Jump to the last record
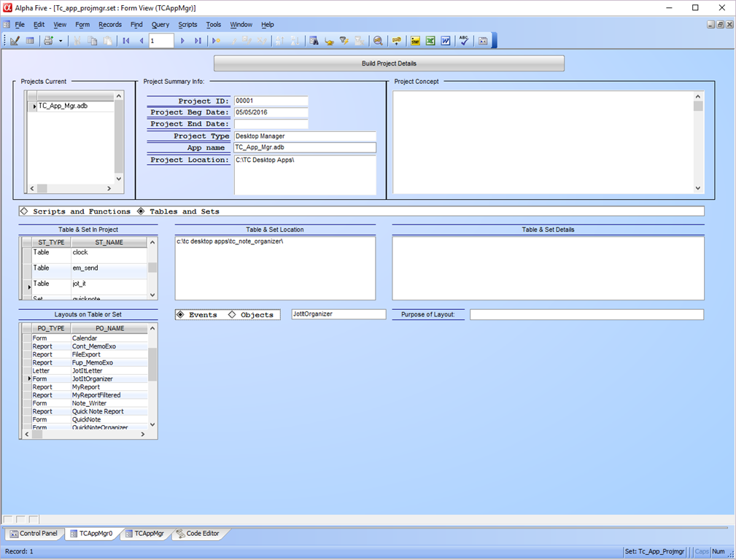Screen dimensions: 736x560 (x=198, y=41)
